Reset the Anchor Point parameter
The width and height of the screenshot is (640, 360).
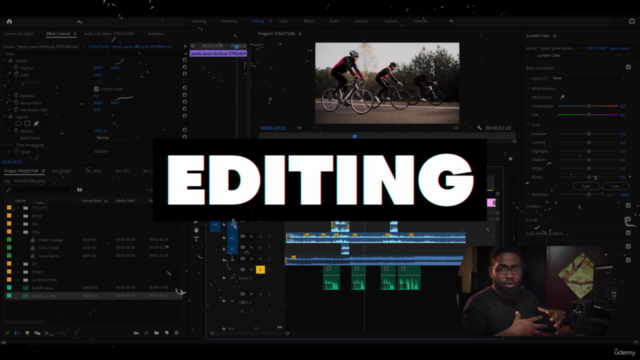point(184,102)
